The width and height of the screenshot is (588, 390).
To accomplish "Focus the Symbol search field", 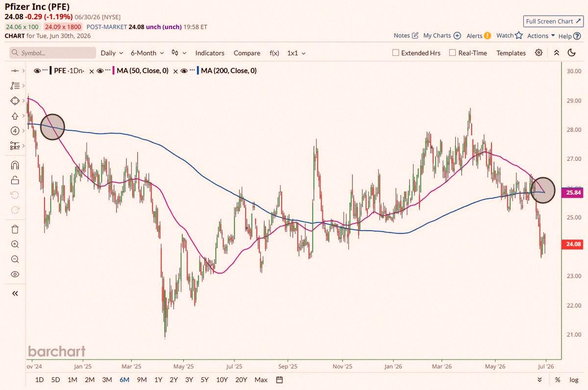I will [53, 53].
